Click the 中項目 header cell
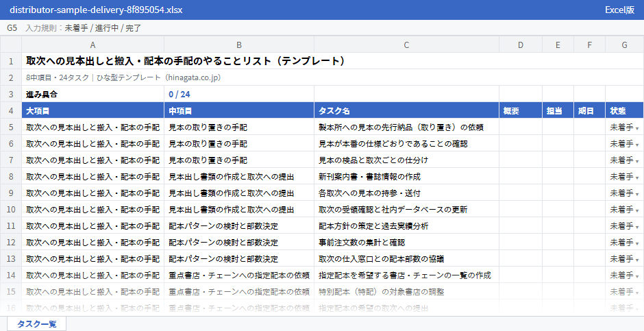The image size is (644, 331). pyautogui.click(x=239, y=111)
